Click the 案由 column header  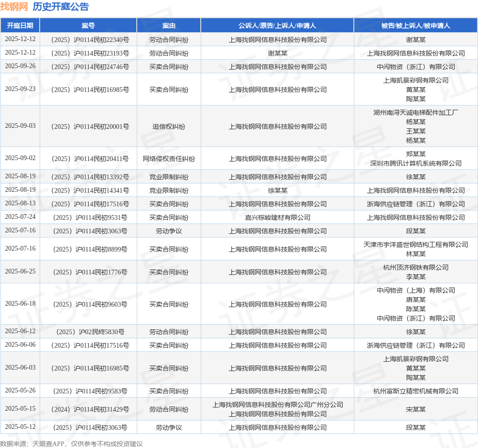169,26
